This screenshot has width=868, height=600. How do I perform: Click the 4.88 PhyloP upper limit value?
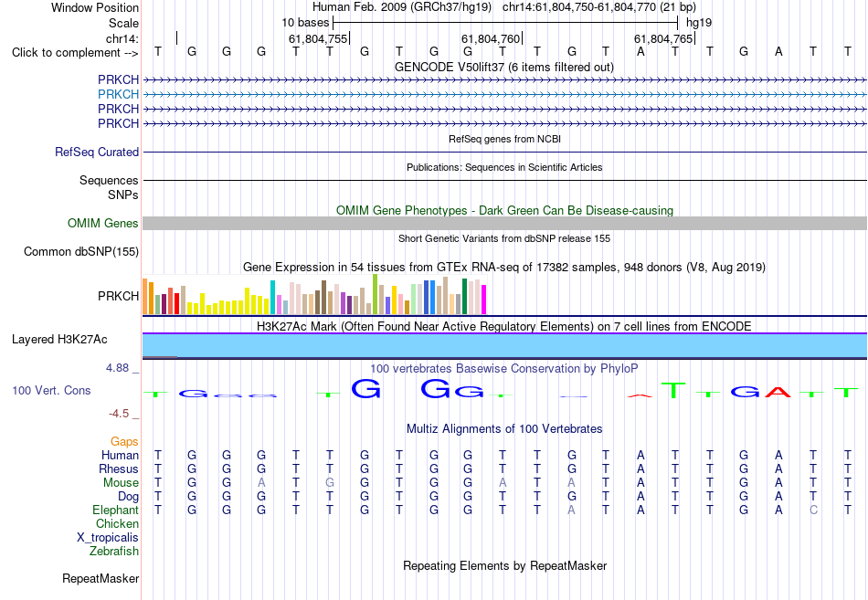point(118,368)
